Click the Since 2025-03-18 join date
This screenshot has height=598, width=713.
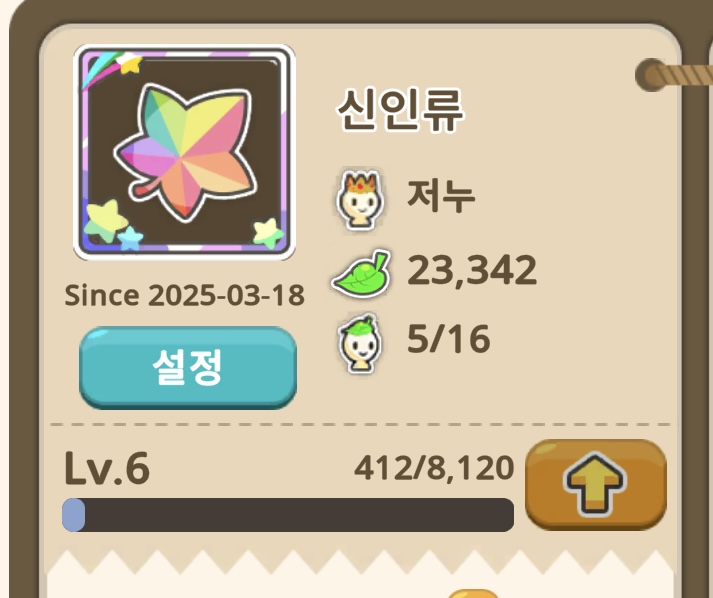(x=185, y=295)
